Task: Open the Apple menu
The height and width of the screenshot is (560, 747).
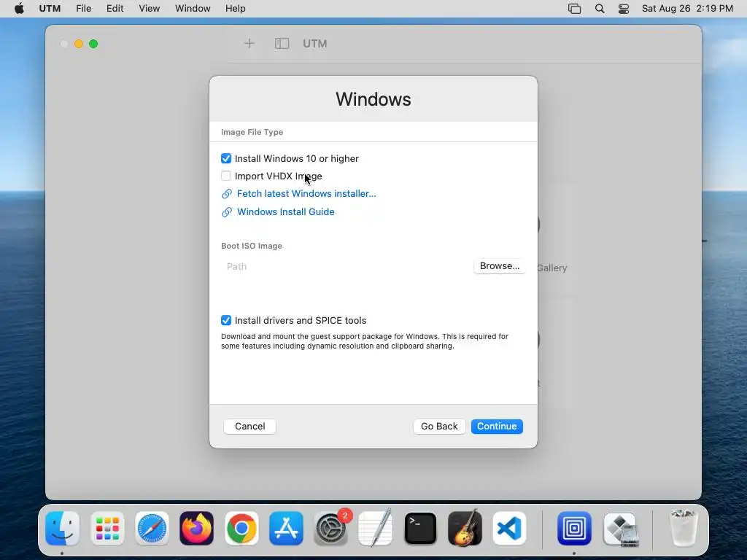Action: [19, 9]
